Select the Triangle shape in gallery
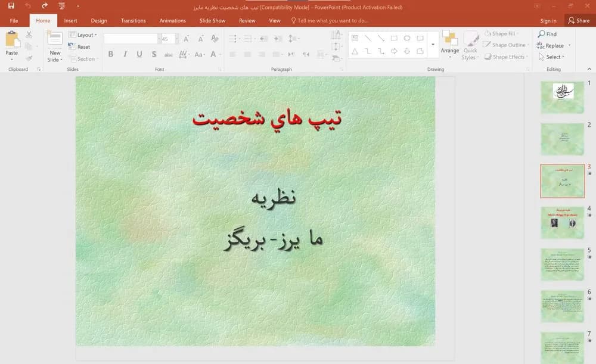This screenshot has height=364, width=596. tap(355, 51)
